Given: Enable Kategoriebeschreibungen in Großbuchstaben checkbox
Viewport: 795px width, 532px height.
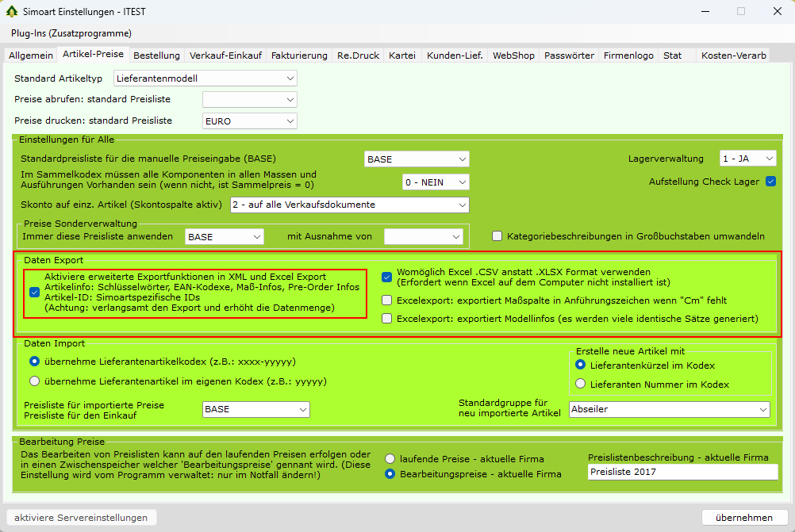Looking at the screenshot, I should point(497,236).
